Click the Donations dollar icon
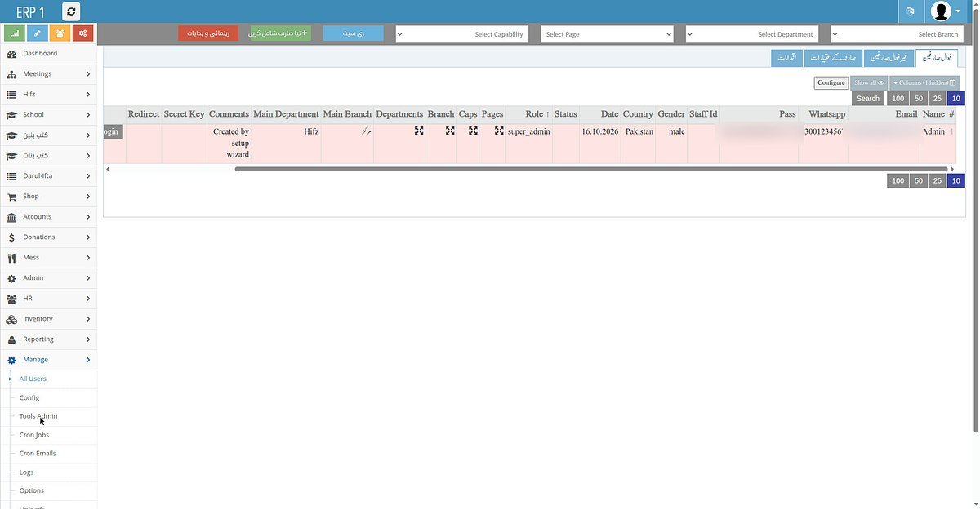Viewport: 980px width, 510px height. pyautogui.click(x=11, y=237)
